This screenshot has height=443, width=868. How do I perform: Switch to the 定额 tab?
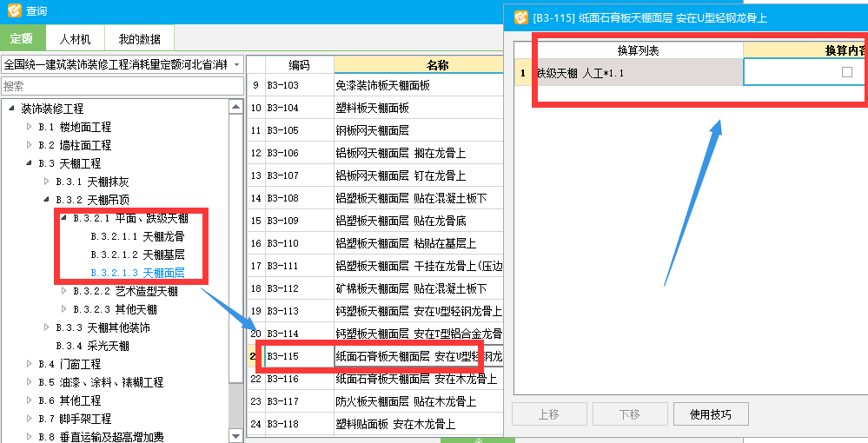[22, 39]
